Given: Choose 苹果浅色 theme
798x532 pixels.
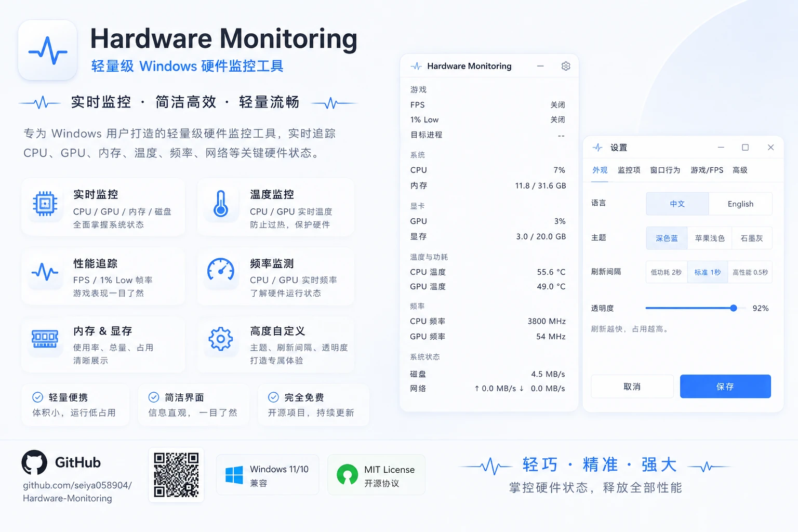Looking at the screenshot, I should (710, 238).
